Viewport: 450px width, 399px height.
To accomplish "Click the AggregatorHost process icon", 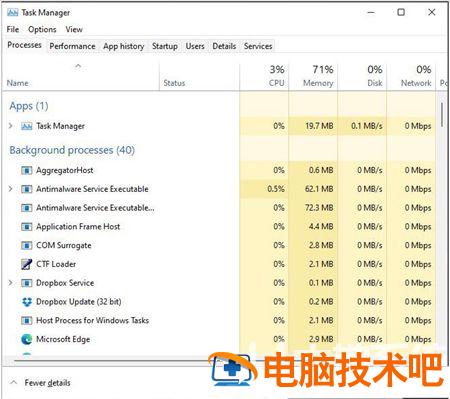I will point(26,170).
